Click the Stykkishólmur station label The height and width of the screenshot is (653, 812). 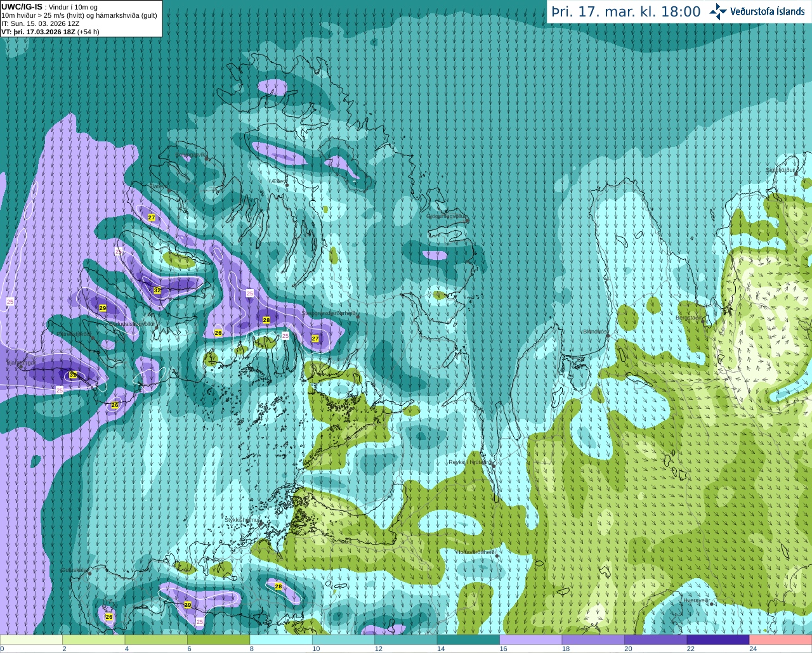(242, 519)
